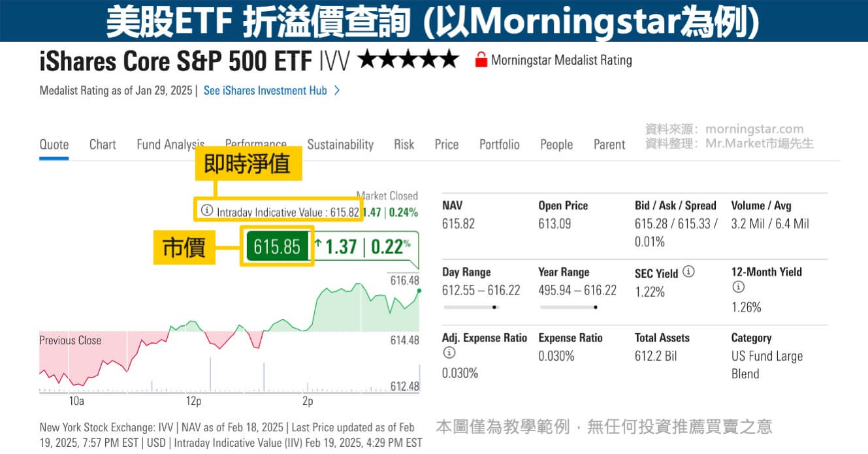The image size is (868, 454).
Task: Click info icon under Adj. Expense Ratio
Action: tap(449, 353)
